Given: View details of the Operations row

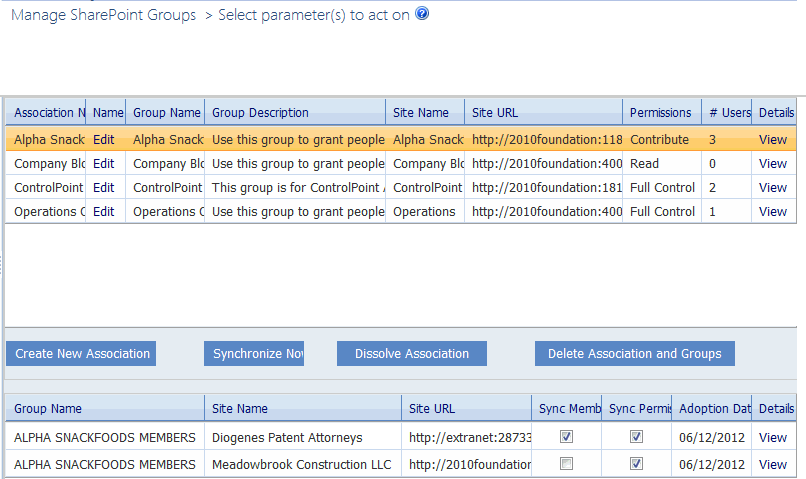Looking at the screenshot, I should 773,212.
